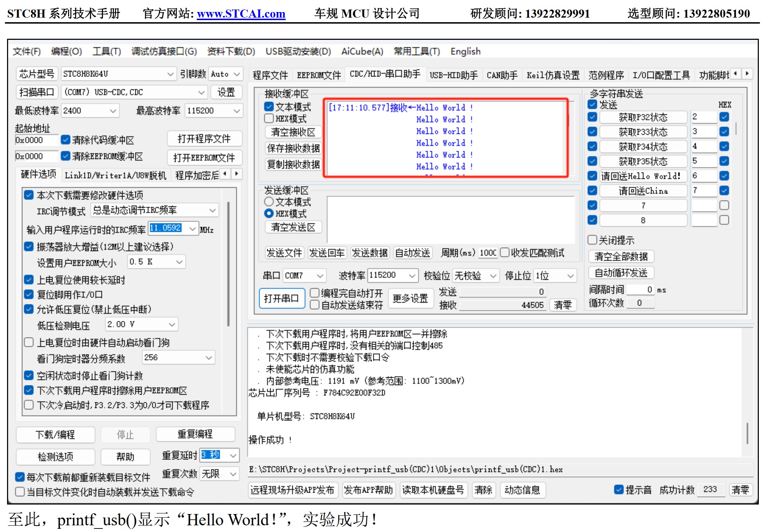
Task: Toggle 清除代码缓冲区 checkbox
Action: [65, 140]
